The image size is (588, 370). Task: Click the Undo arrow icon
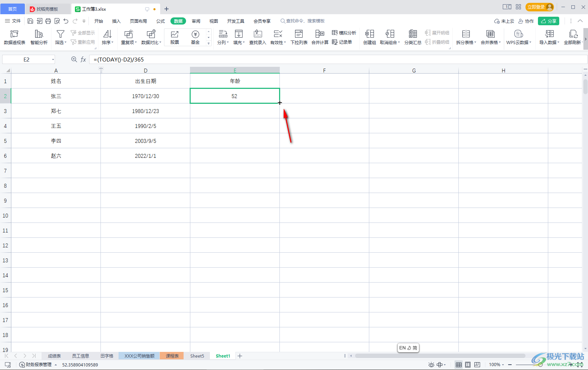click(66, 21)
